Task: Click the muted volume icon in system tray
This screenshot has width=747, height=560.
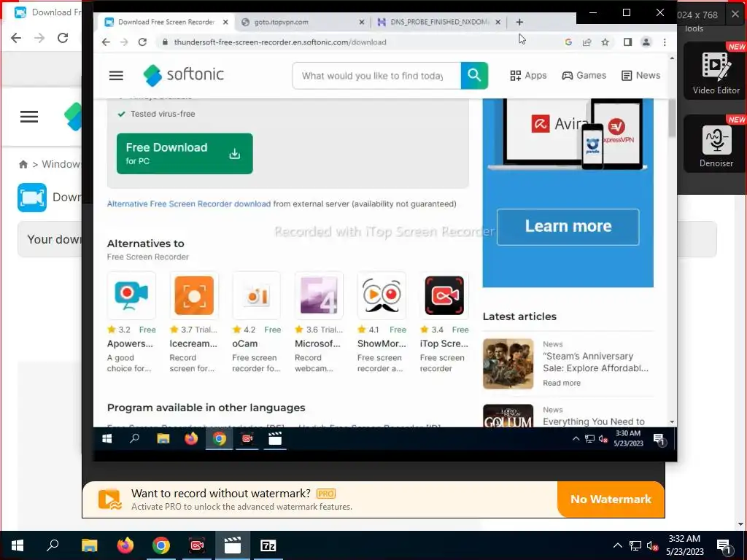Action: [x=653, y=545]
